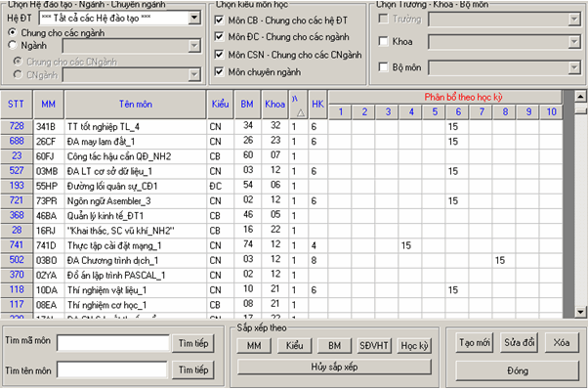Viewport: 588px width, 390px height.
Task: Toggle 'Môn CB - Chung cho các hệ ĐT' checkbox
Action: [x=219, y=21]
